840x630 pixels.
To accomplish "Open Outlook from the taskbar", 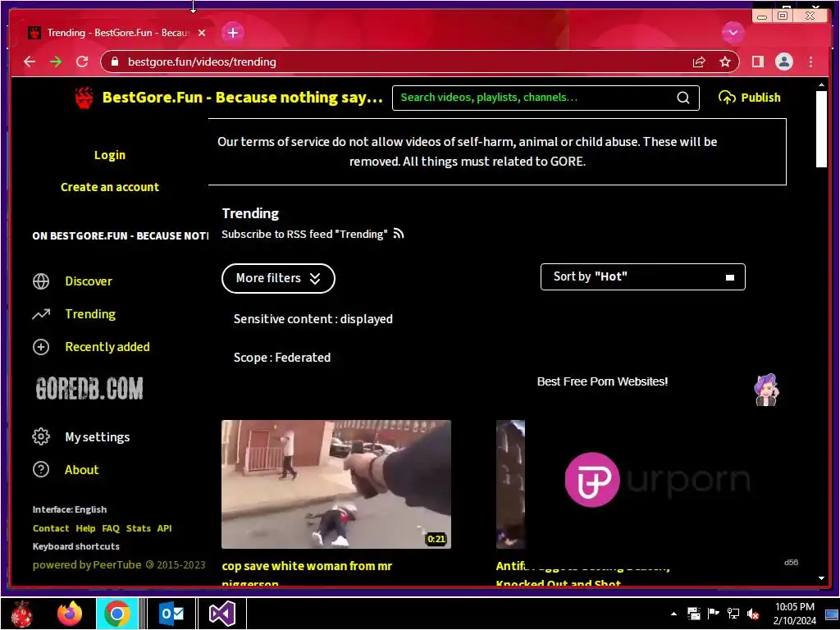I will pyautogui.click(x=171, y=614).
